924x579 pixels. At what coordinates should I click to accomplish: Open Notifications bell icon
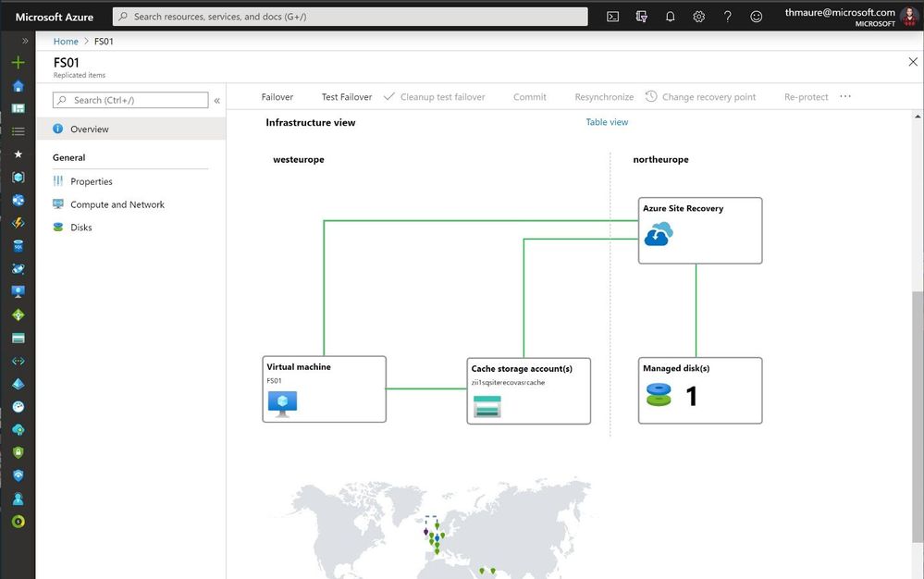(670, 17)
